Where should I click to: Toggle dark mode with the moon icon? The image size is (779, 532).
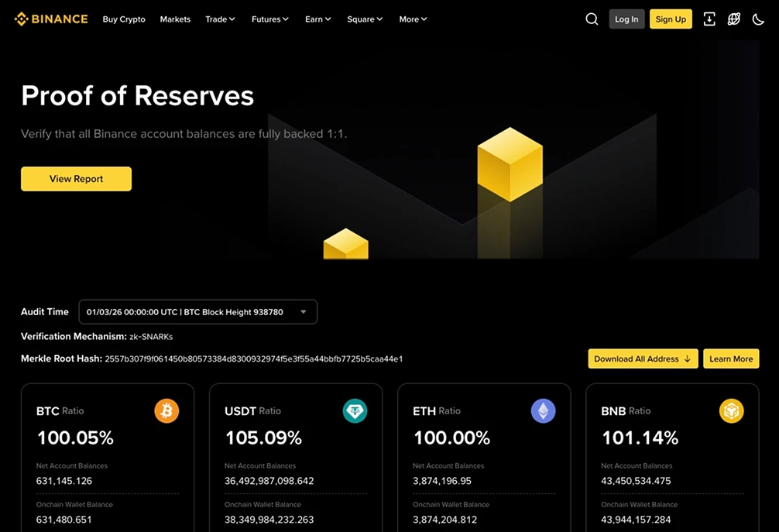pyautogui.click(x=758, y=19)
